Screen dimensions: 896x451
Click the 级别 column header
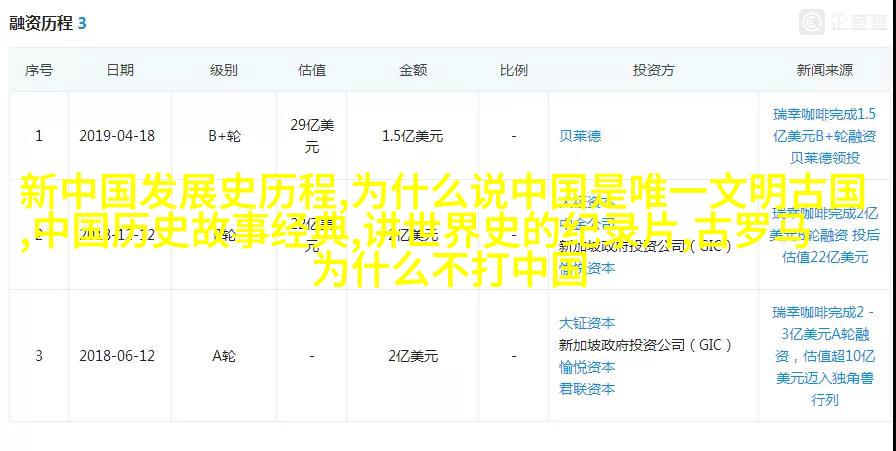[223, 70]
